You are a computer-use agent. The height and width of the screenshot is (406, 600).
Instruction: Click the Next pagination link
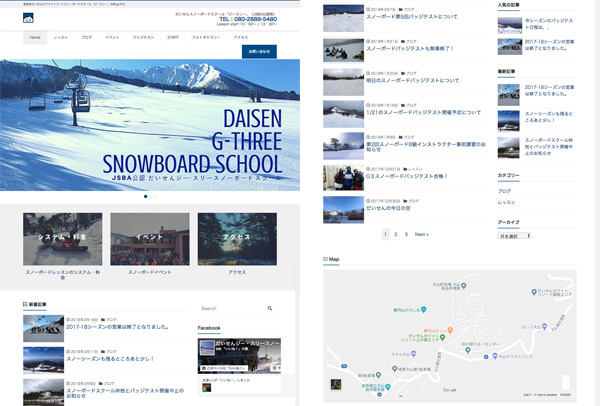422,234
